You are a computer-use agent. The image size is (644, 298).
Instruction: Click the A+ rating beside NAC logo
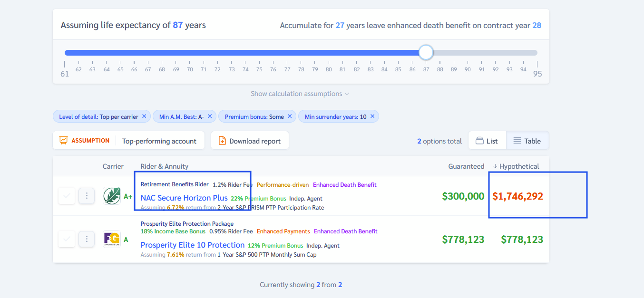coord(128,196)
